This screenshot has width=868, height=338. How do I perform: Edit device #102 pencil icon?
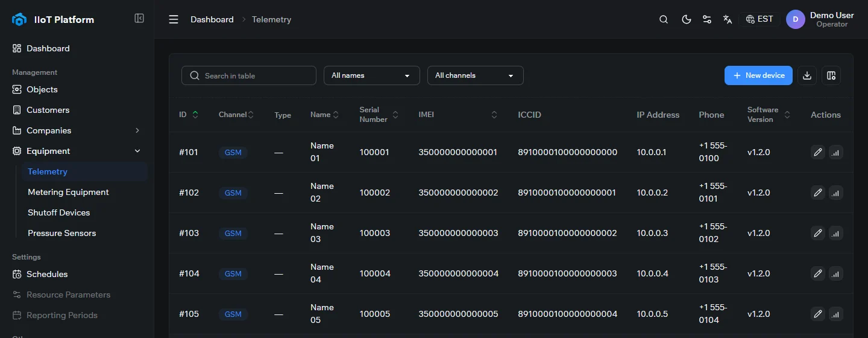pyautogui.click(x=818, y=193)
